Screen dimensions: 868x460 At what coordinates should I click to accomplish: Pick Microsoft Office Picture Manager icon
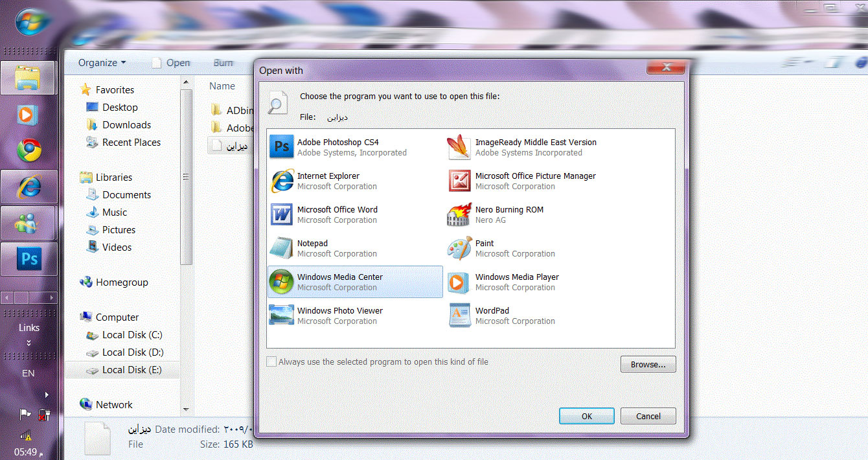(x=459, y=181)
